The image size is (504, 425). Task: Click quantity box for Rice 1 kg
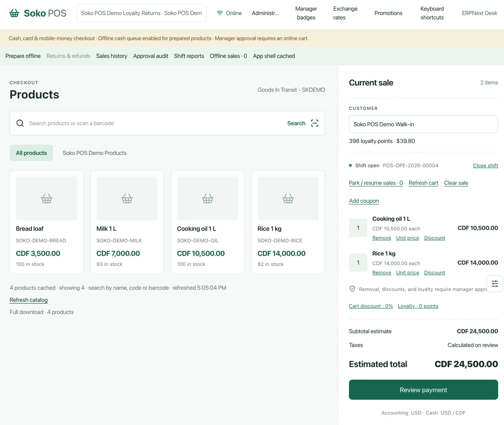click(x=358, y=262)
